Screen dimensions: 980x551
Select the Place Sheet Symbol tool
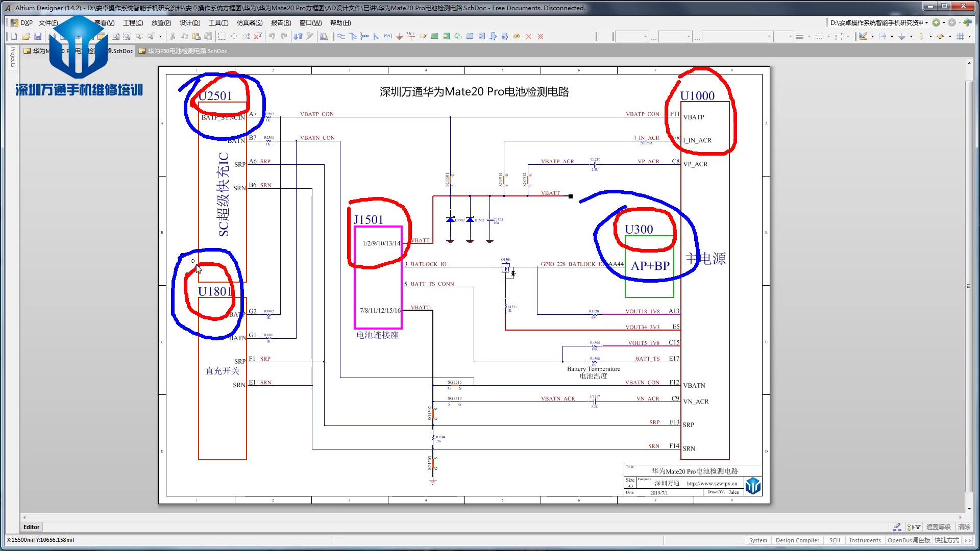(x=435, y=36)
